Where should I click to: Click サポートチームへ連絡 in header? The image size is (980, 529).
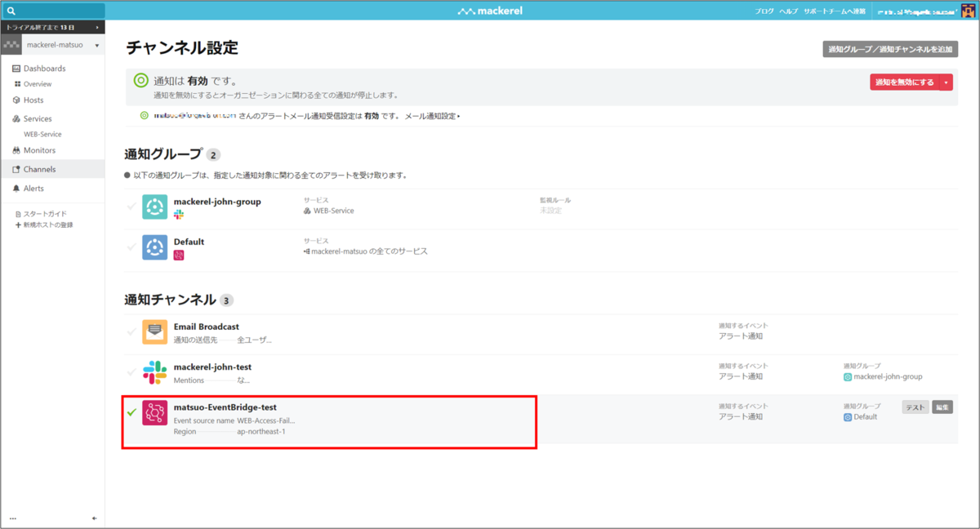coord(834,11)
